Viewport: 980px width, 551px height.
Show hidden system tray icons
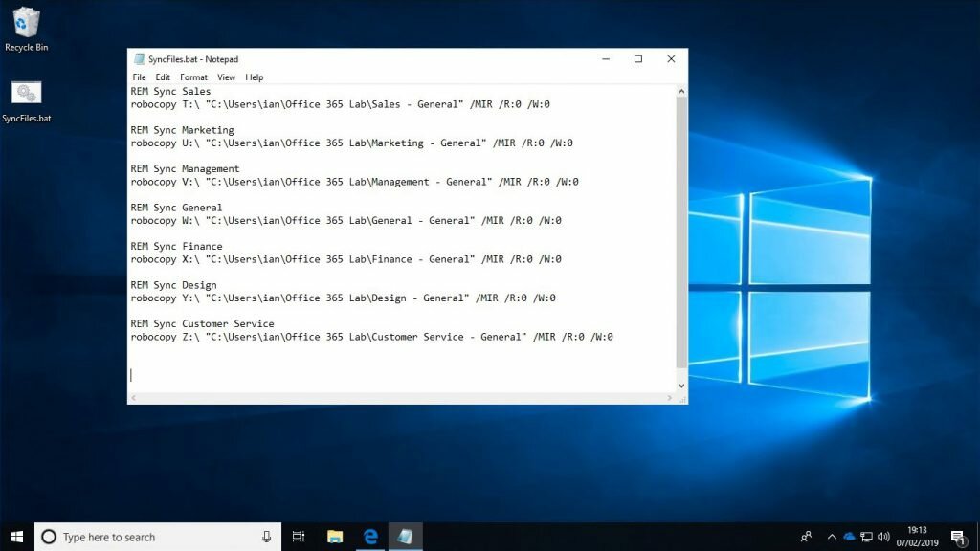pyautogui.click(x=832, y=537)
